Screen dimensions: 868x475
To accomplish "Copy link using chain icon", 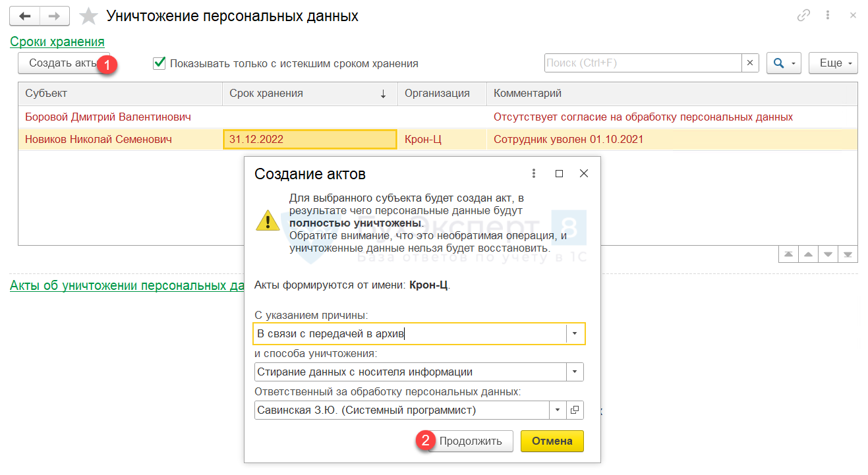I will [803, 16].
